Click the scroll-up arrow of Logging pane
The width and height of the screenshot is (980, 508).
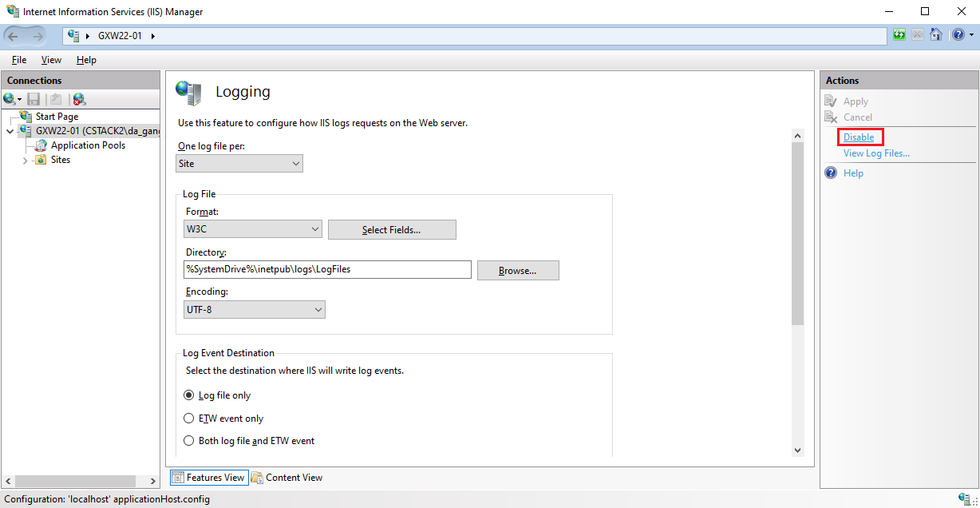[x=797, y=136]
